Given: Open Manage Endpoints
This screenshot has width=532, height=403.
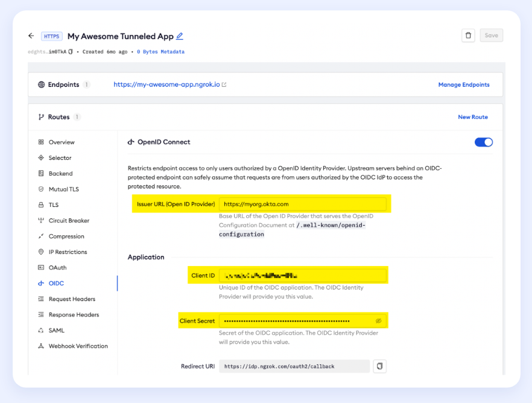Looking at the screenshot, I should point(464,84).
